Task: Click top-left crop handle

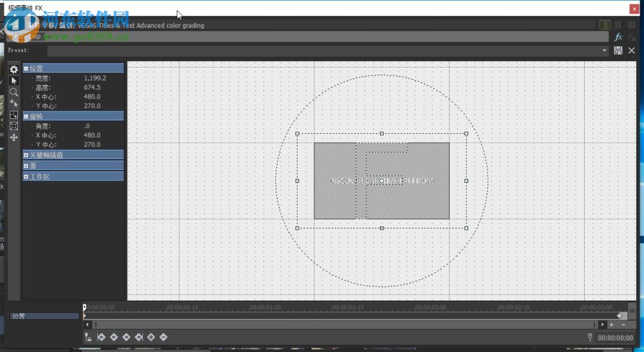Action: pos(298,133)
